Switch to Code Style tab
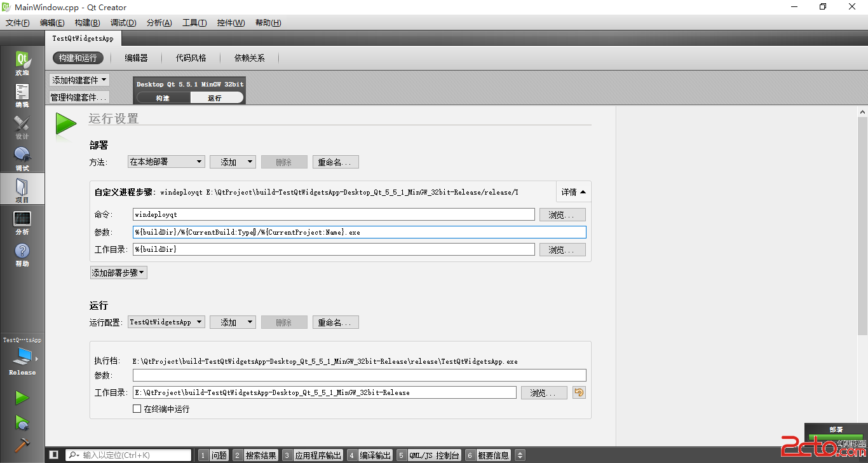The image size is (868, 463). tap(191, 58)
